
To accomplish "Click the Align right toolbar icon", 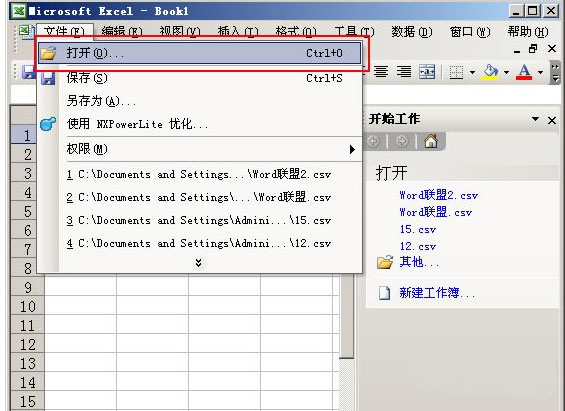I will 404,72.
